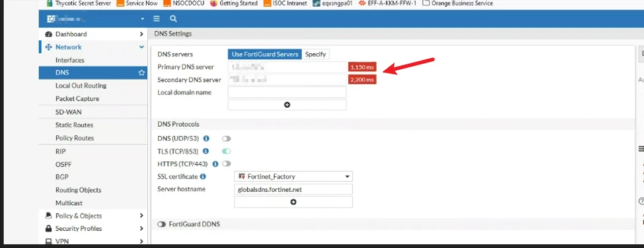Screen dimensions: 644x248
Task: Click the Network cross-arrows icon
Action: (48, 47)
